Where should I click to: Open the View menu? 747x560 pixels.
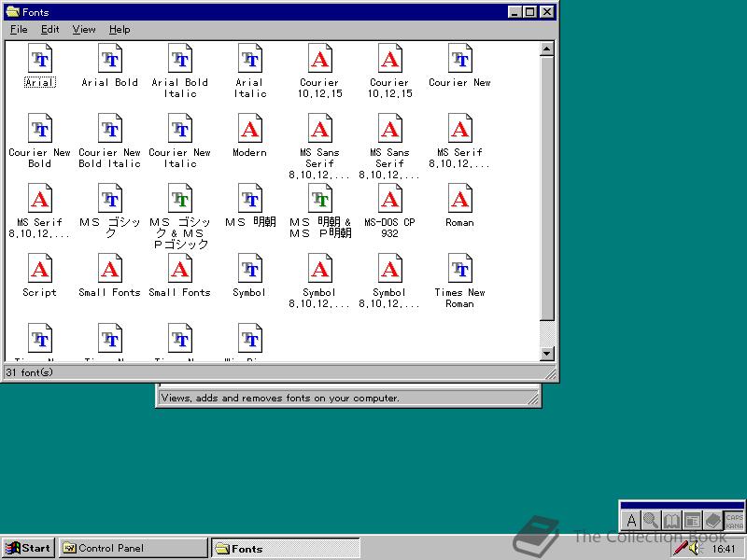tap(83, 29)
